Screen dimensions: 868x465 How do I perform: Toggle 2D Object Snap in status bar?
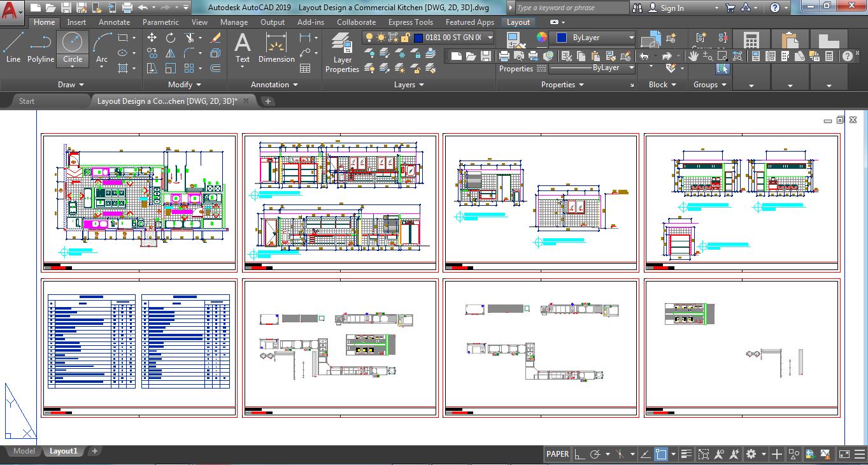click(661, 454)
